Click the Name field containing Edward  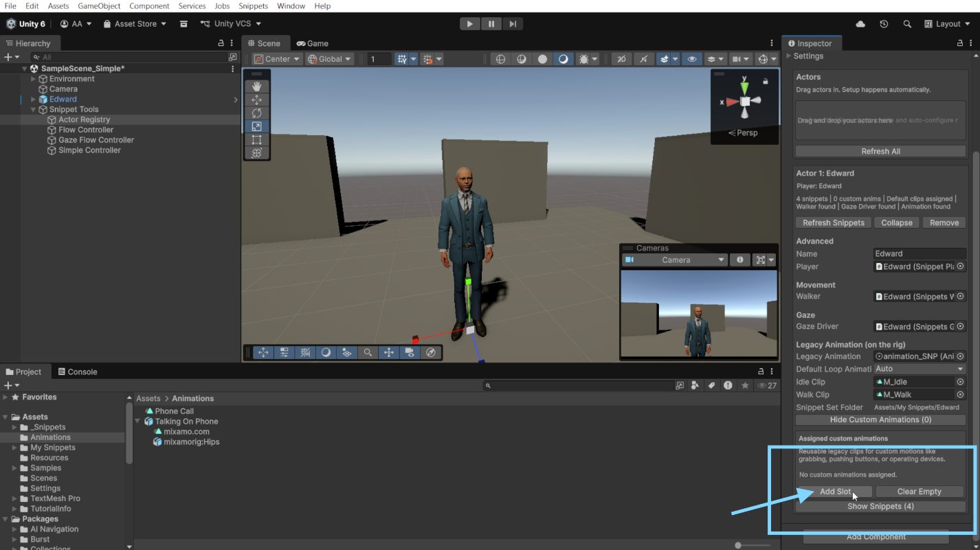click(x=920, y=254)
